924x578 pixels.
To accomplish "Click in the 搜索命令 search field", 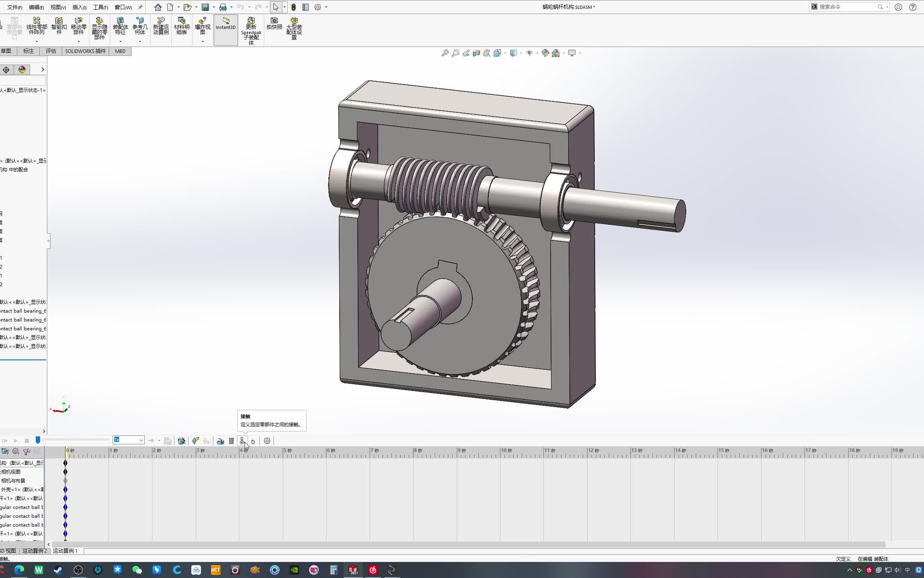I will click(846, 7).
